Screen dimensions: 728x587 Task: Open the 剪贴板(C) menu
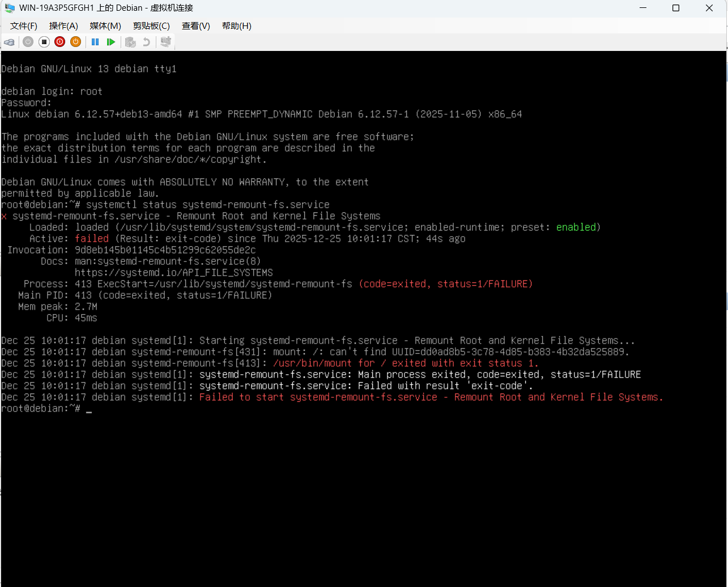pyautogui.click(x=151, y=26)
